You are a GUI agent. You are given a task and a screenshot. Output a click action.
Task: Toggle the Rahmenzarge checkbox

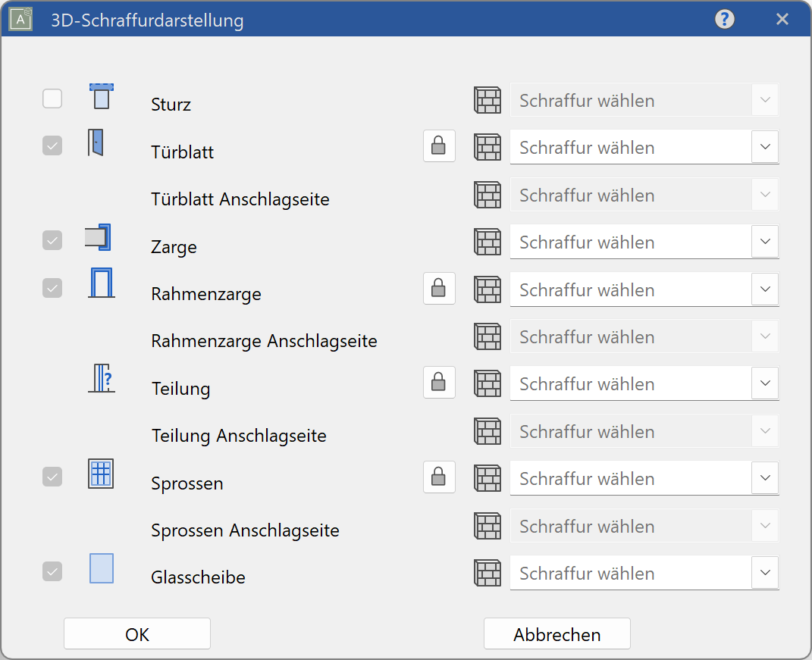(x=52, y=288)
